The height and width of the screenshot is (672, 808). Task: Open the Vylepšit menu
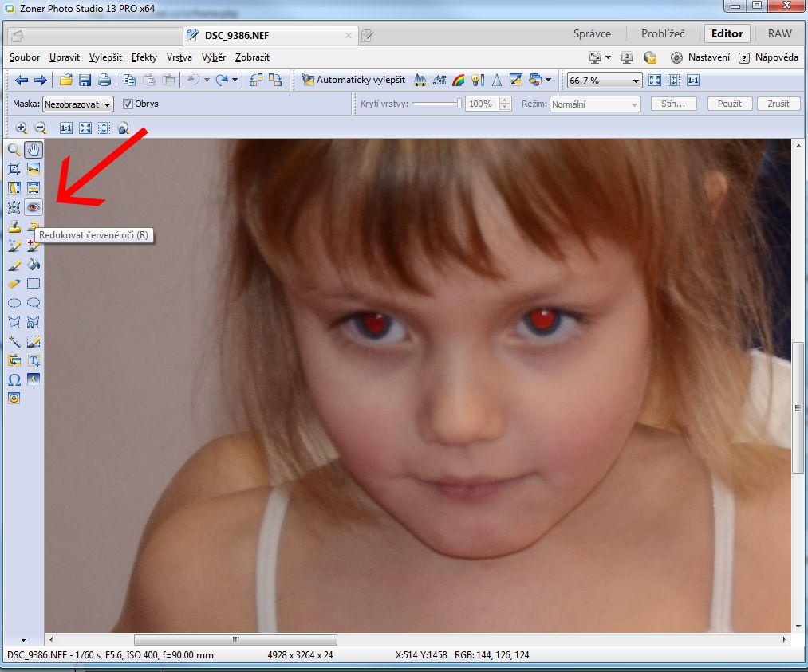pyautogui.click(x=105, y=57)
